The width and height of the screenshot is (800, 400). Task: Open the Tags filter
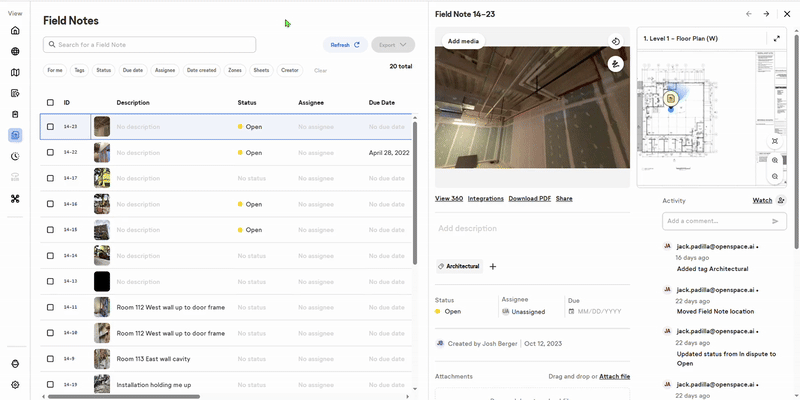pos(79,70)
